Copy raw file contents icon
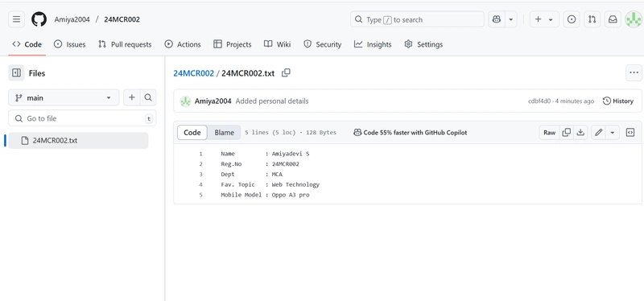Viewport: 644px width, 301px height. 567,132
